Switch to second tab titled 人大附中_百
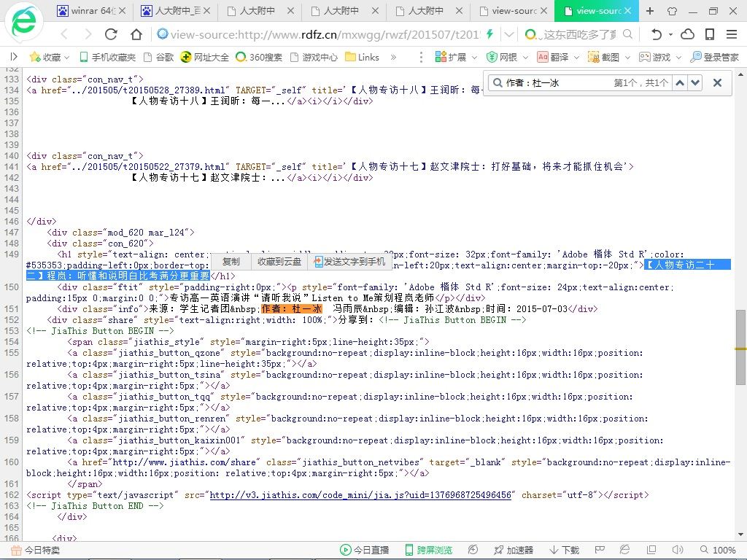 [175, 10]
